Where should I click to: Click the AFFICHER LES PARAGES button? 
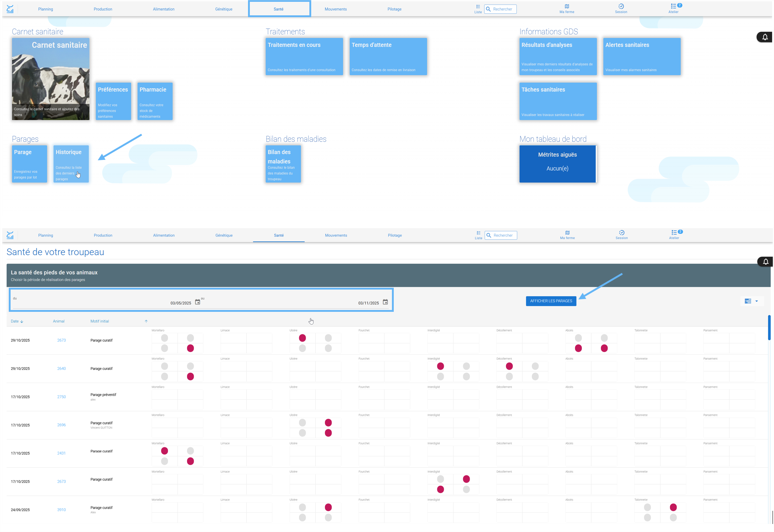(551, 301)
